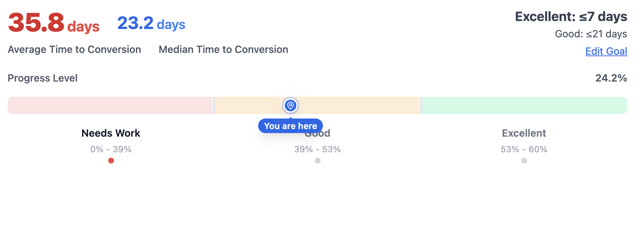
Task: Select the Needs Work label
Action: point(111,133)
